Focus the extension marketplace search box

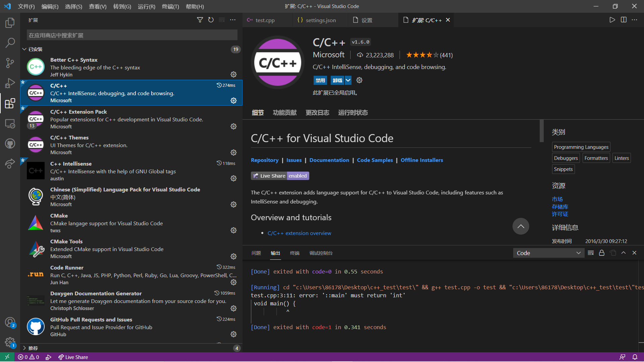point(132,35)
